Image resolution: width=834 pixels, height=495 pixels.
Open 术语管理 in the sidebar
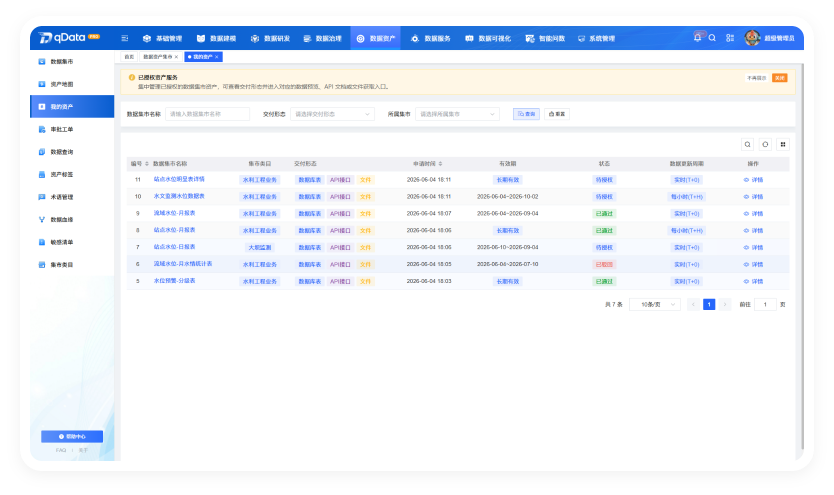coord(72,197)
